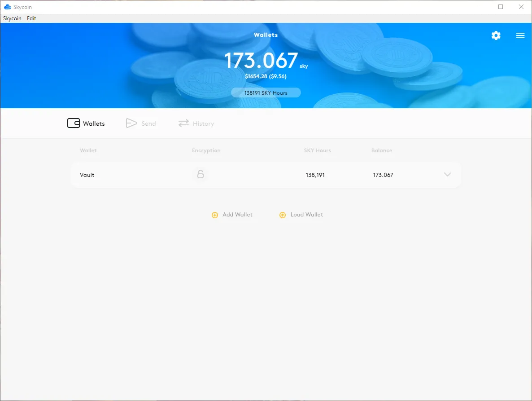Maximize the Skycoin window
532x401 pixels.
(501, 7)
